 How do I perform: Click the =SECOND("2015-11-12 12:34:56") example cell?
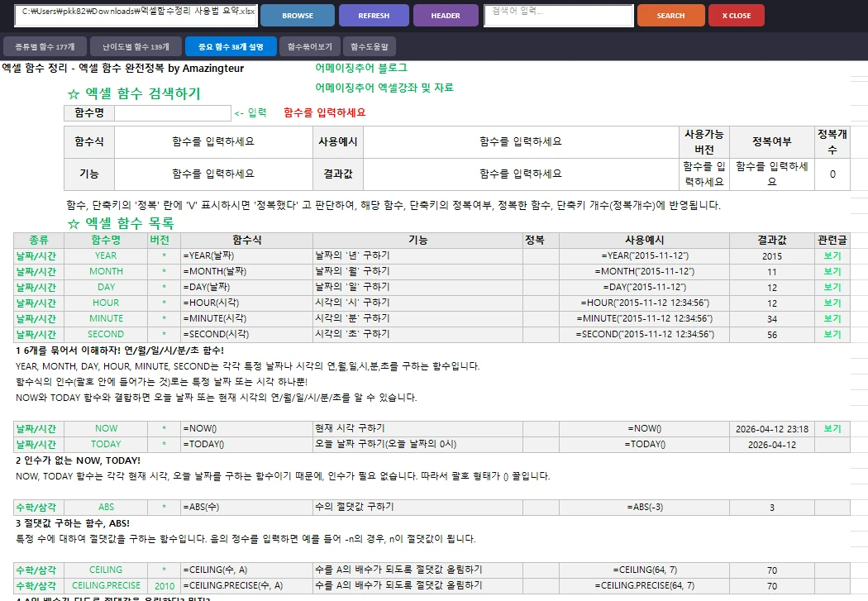pyautogui.click(x=644, y=334)
